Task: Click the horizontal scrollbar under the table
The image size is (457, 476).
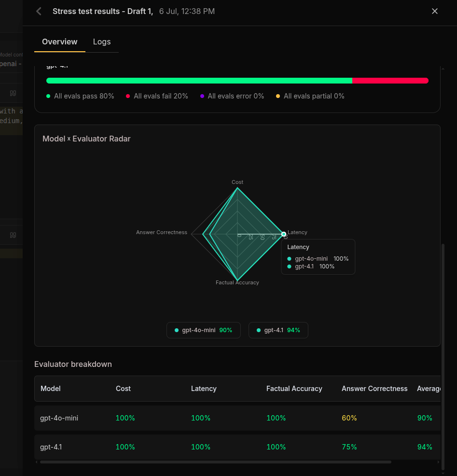Action: (x=215, y=462)
